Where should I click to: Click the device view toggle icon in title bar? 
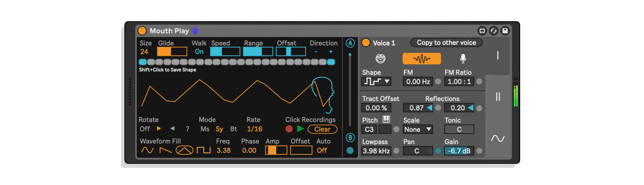tap(482, 31)
